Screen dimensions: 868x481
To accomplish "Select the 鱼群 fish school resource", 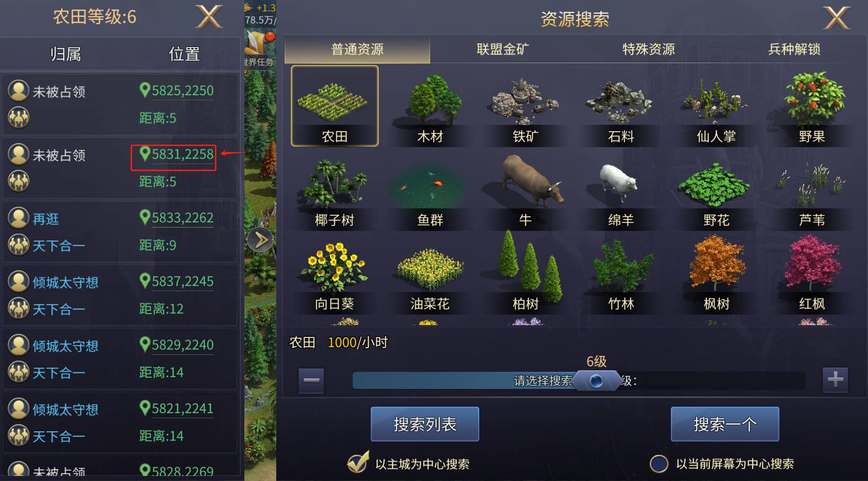I will coord(430,191).
